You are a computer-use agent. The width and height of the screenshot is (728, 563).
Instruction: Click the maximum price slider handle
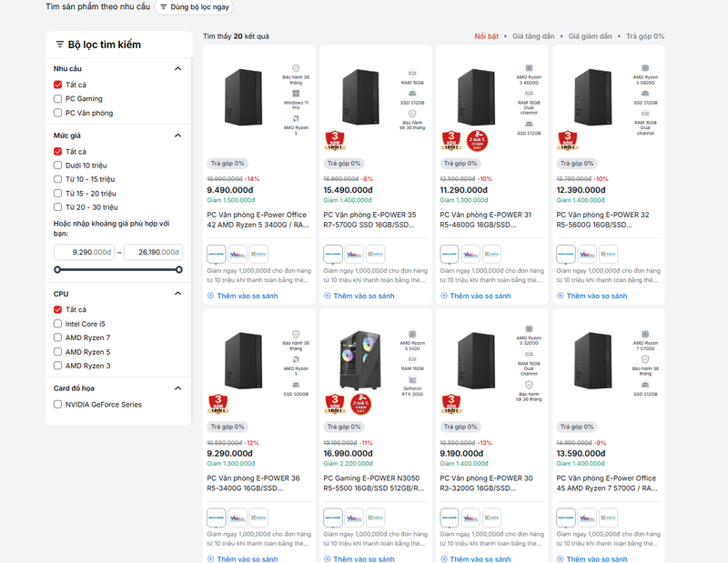click(x=178, y=269)
